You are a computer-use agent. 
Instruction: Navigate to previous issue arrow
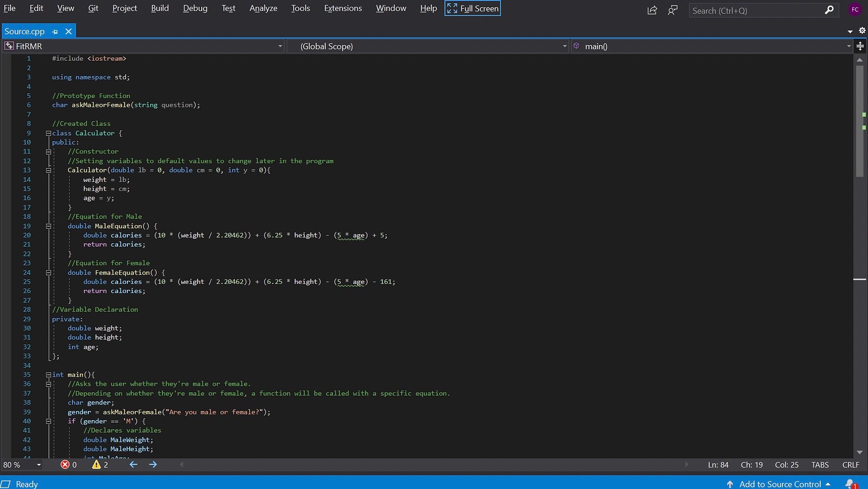[133, 465]
